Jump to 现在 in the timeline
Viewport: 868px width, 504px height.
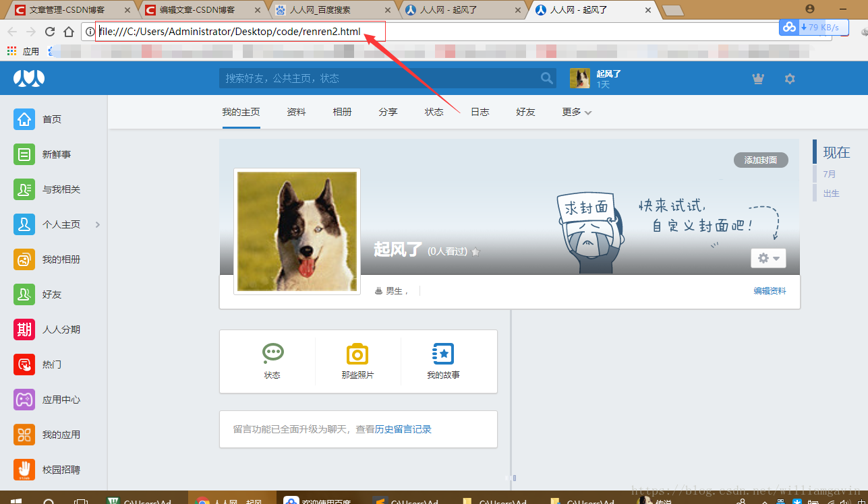click(x=836, y=152)
